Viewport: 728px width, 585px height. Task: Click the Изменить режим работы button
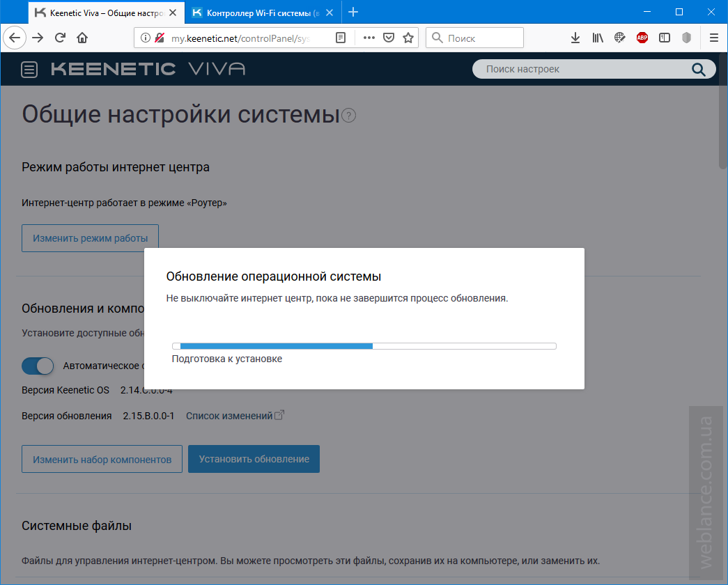coord(90,238)
